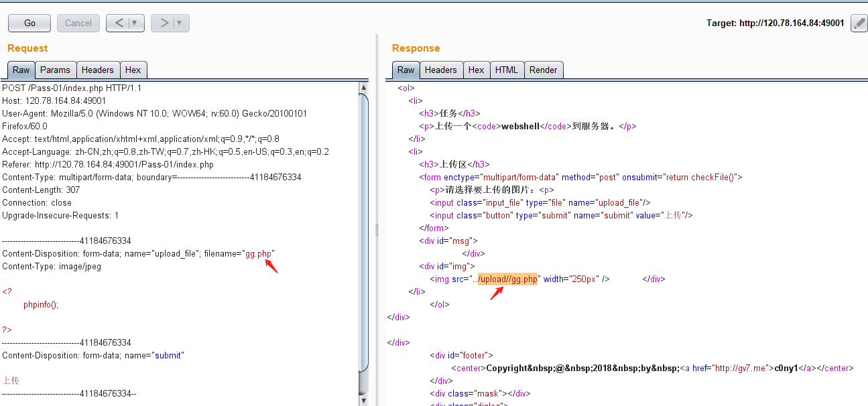Screen dimensions: 868x406
Task: Click the POST /Pass-01/index.php request line
Action: pos(72,88)
